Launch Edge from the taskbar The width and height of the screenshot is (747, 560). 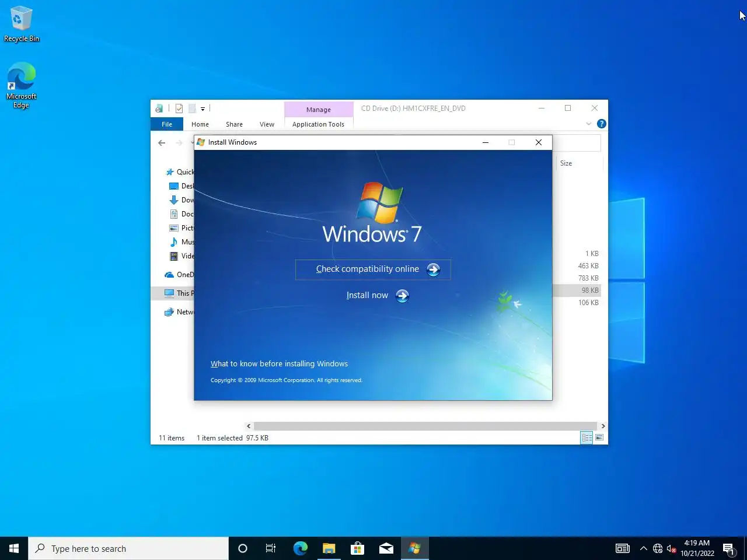(x=300, y=548)
